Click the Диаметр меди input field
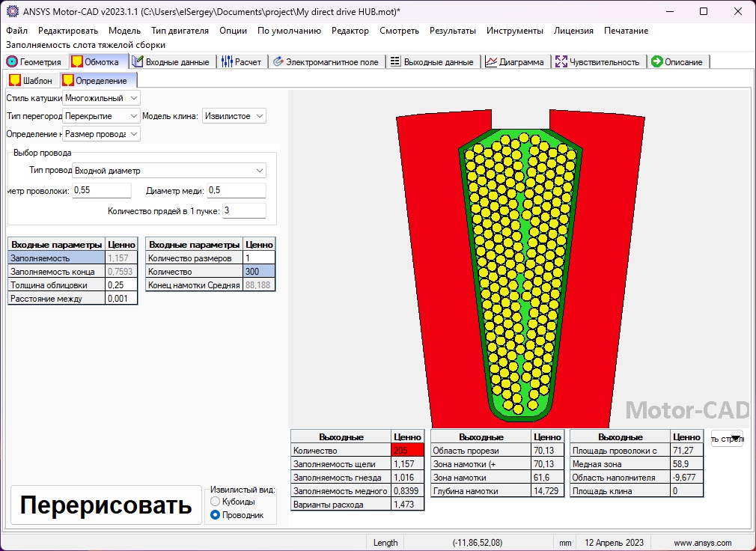The image size is (756, 551). (236, 190)
